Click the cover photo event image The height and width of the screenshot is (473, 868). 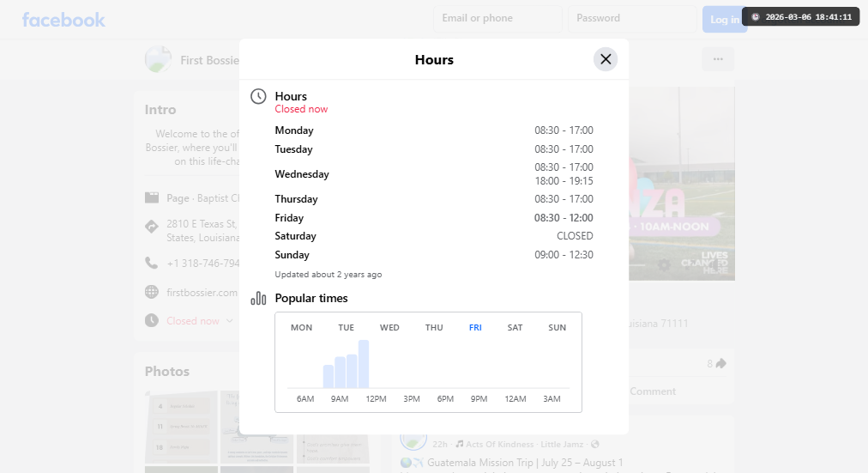pos(682,184)
